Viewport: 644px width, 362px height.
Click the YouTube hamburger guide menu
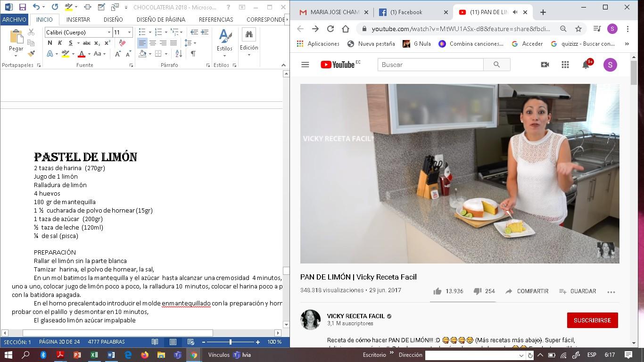[x=305, y=65]
